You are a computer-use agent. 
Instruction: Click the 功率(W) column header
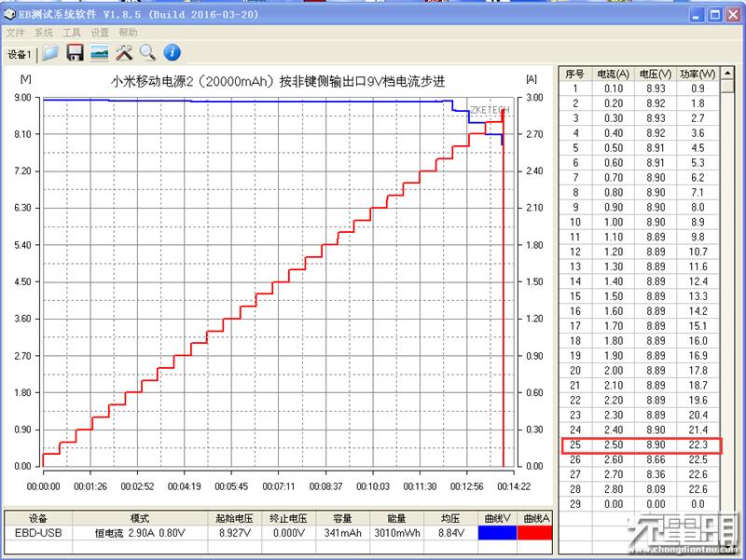point(698,74)
